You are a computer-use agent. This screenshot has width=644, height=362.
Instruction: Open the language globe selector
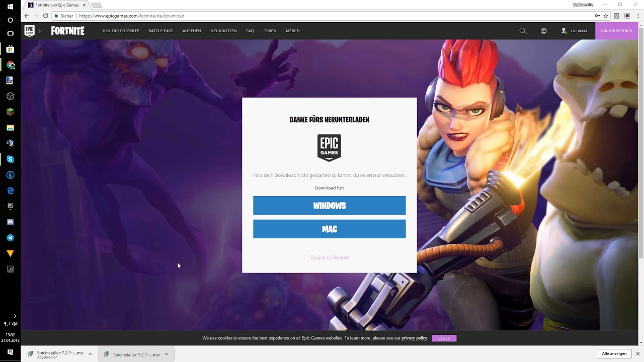pos(544,31)
